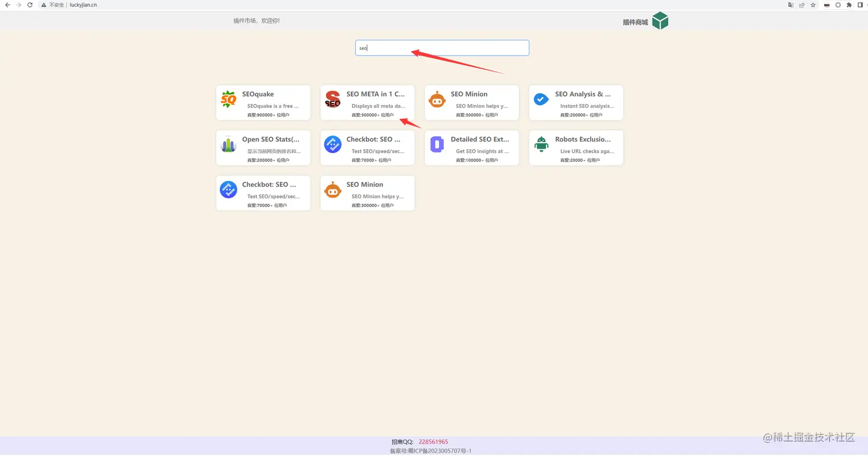
Task: Click the SEO Analysis blue checkmark icon
Action: 541,99
